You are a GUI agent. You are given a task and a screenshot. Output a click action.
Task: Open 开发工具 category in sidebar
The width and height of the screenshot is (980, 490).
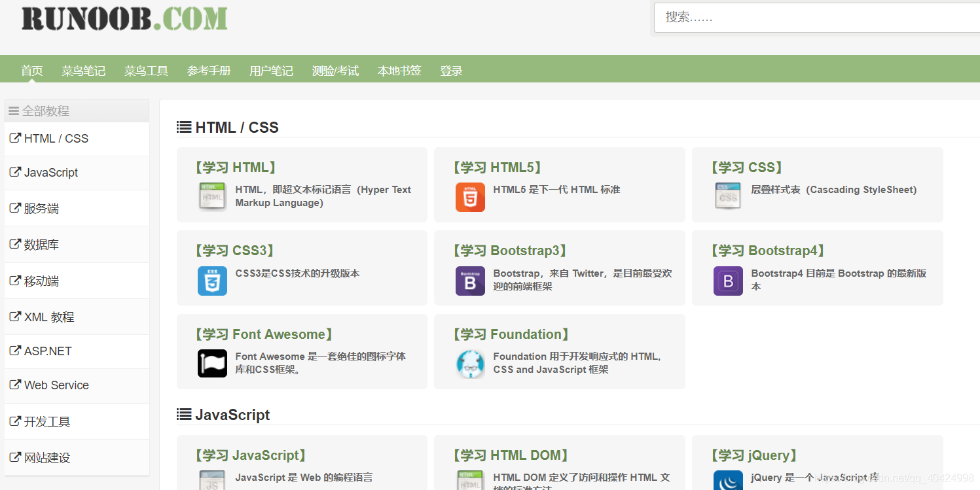(x=77, y=421)
